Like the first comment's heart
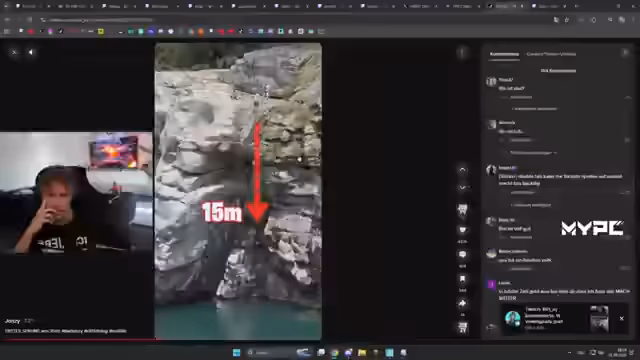Screen dimensions: 640x360 tap(628, 97)
